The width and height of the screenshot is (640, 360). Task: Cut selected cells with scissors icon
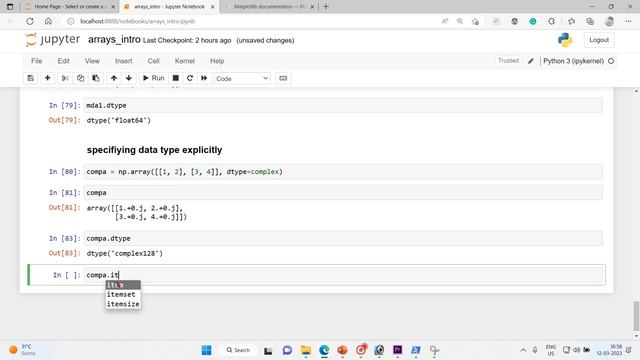coord(65,78)
